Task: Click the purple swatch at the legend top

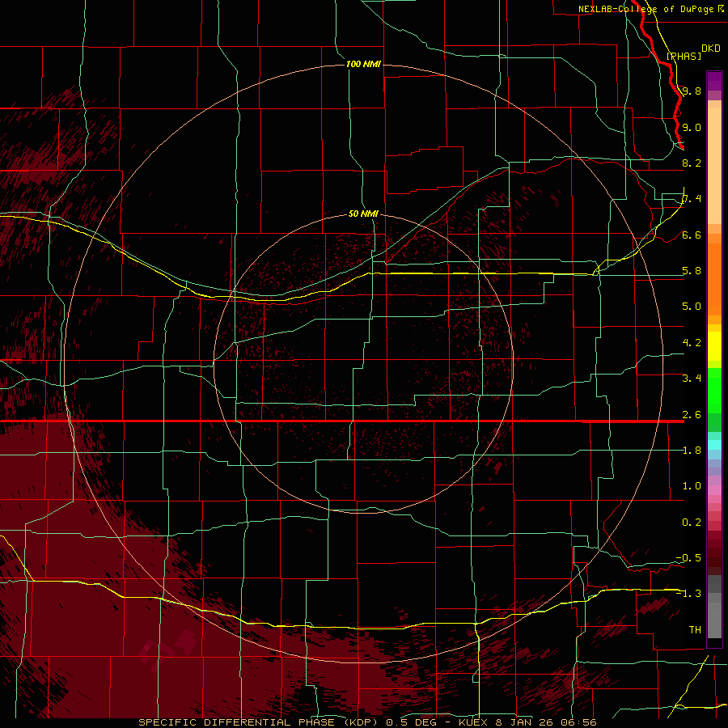Action: coord(714,81)
